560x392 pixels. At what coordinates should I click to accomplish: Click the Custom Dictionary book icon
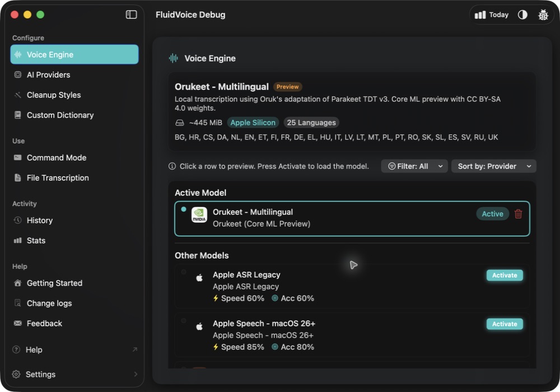tap(17, 115)
